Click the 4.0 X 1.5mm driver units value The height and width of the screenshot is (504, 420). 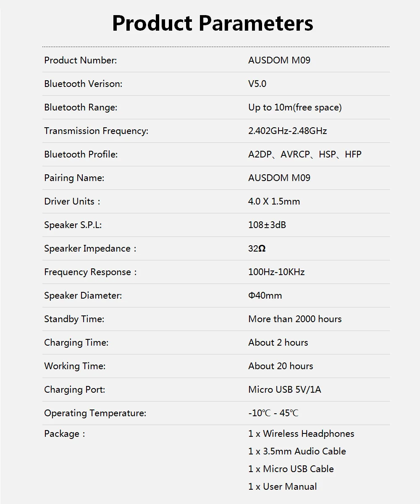(x=274, y=201)
